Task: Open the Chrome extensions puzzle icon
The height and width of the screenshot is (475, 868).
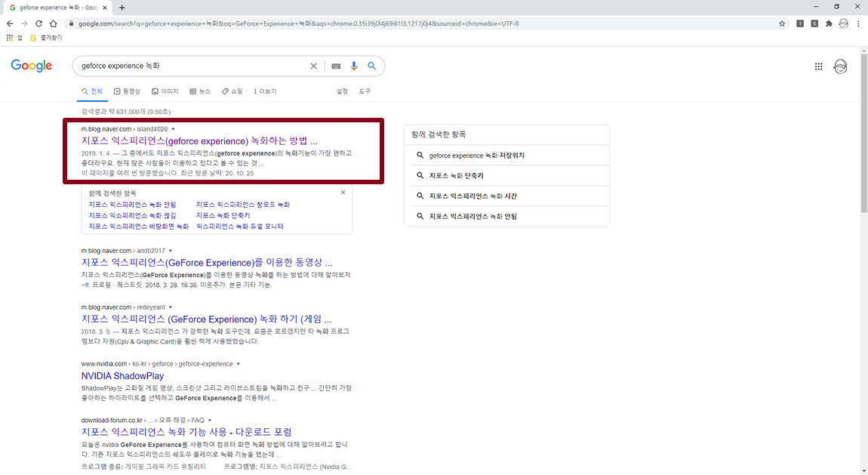Action: 829,24
